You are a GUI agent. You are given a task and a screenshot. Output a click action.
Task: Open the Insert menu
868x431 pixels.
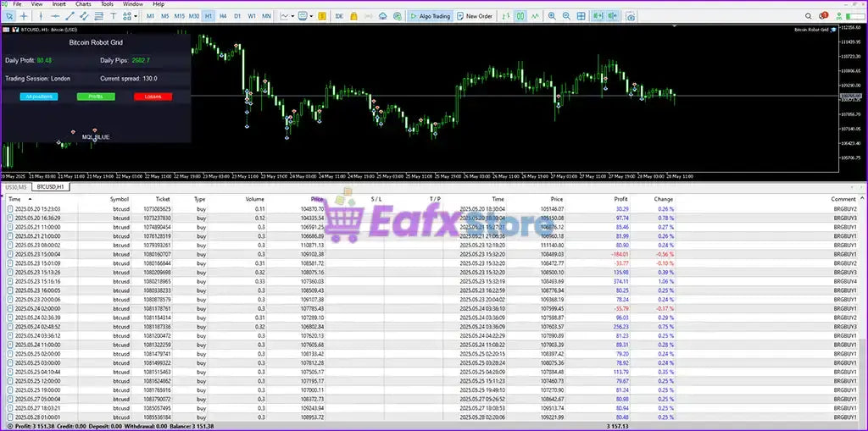click(x=58, y=4)
